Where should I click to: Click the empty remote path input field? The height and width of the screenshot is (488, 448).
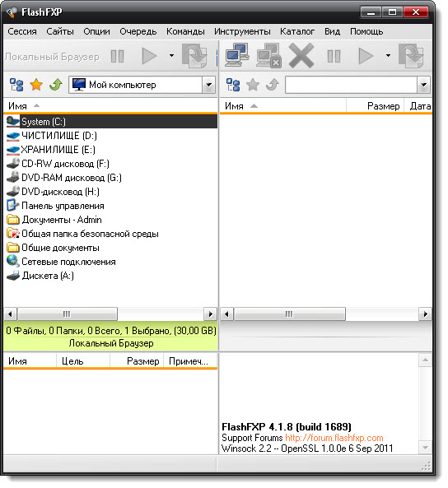coord(351,85)
